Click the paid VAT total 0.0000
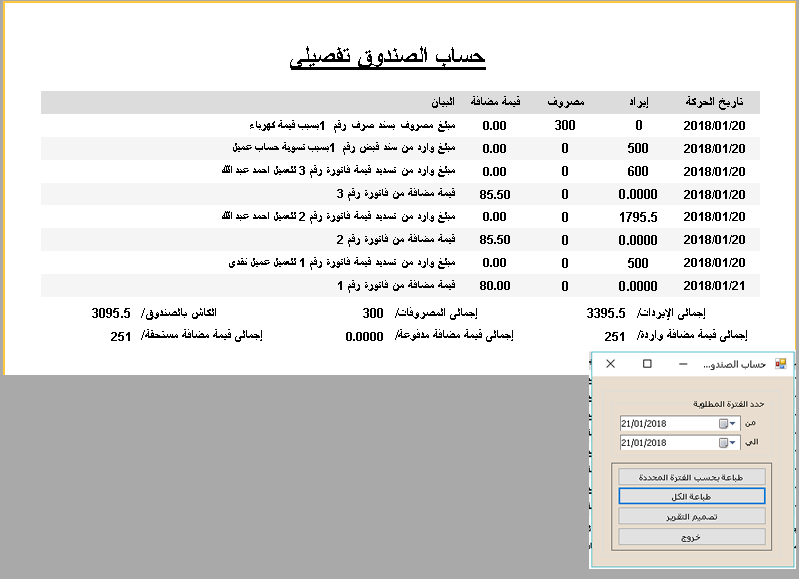 pos(364,336)
